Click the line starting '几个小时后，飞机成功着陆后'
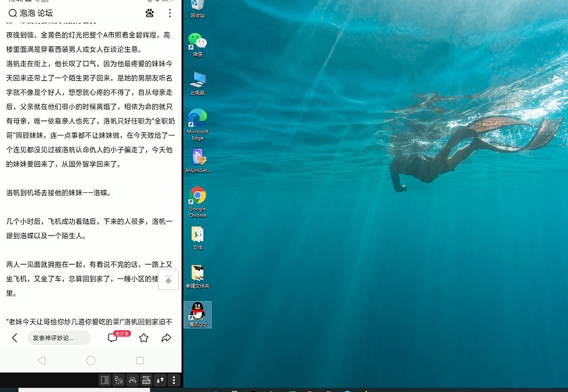Image resolution: width=568 pixels, height=392 pixels. (x=89, y=221)
